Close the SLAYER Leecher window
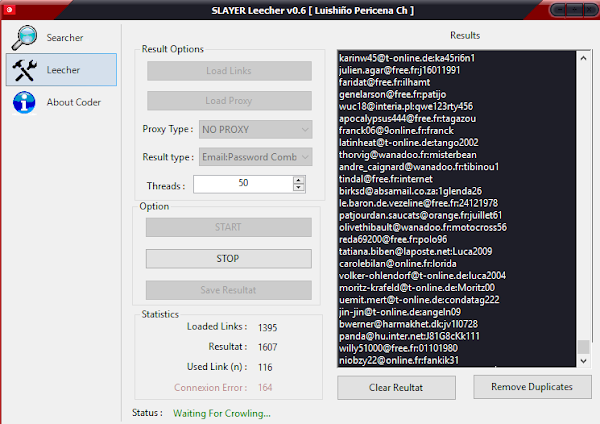This screenshot has height=424, width=600. (x=590, y=10)
